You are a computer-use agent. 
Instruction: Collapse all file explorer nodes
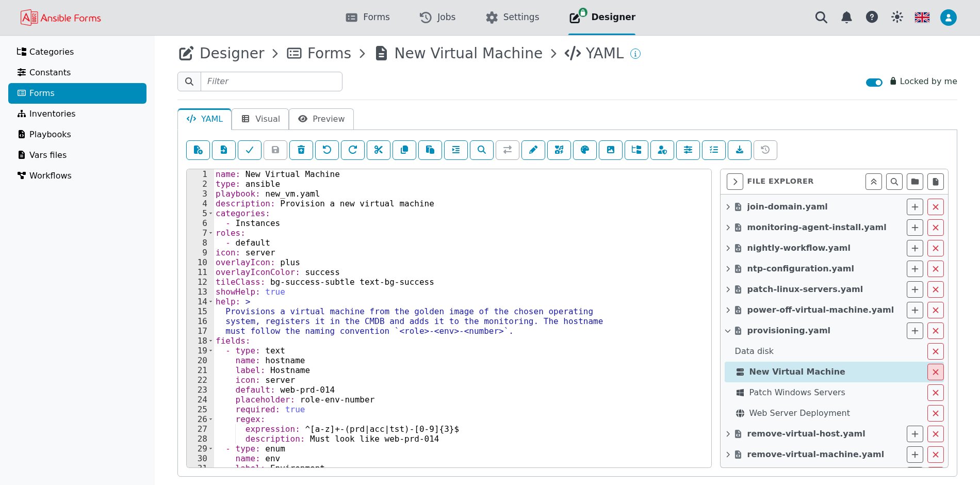(x=874, y=182)
